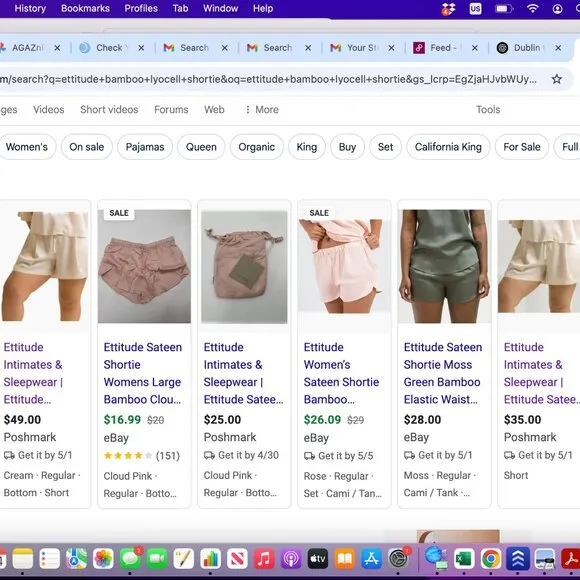Enable the California King filter chip
The height and width of the screenshot is (580, 580).
pos(448,147)
